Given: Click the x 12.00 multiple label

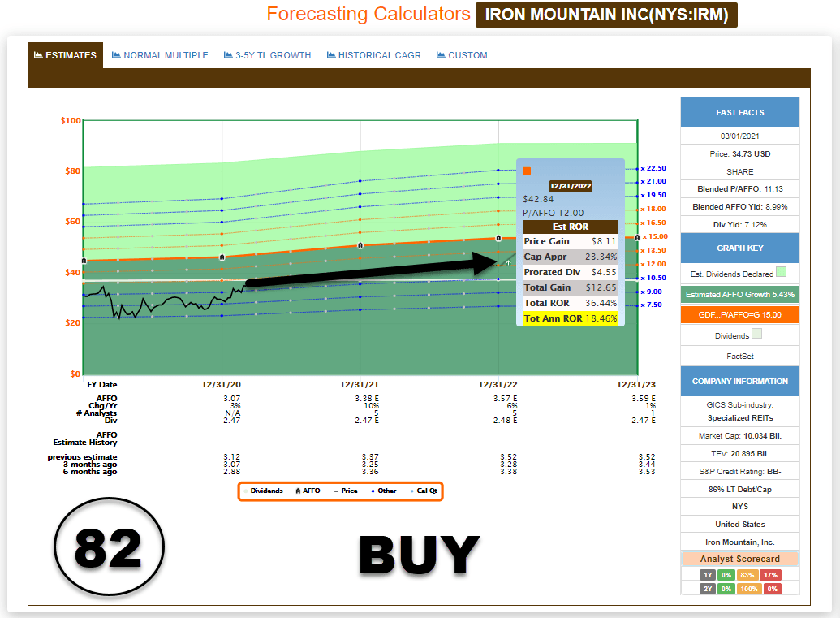Looking at the screenshot, I should tap(653, 264).
